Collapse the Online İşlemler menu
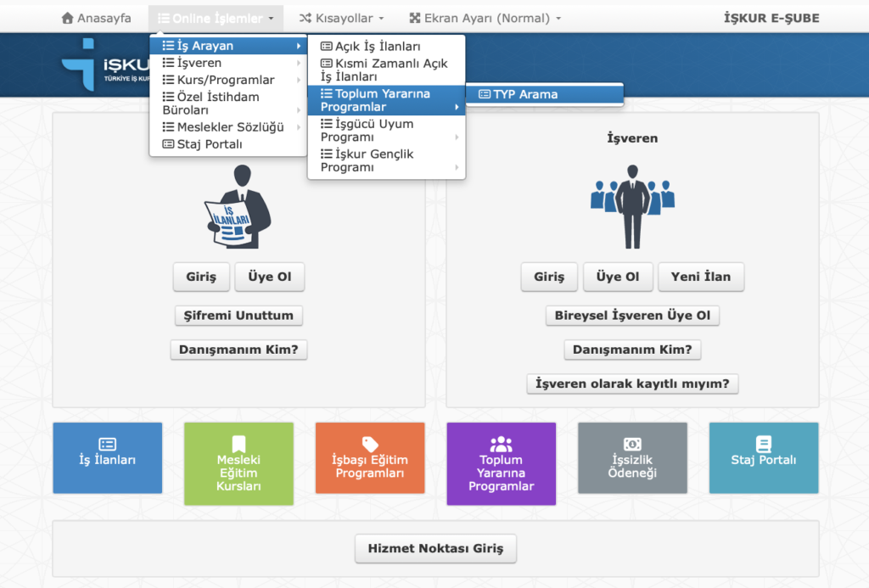869x588 pixels. (x=216, y=18)
